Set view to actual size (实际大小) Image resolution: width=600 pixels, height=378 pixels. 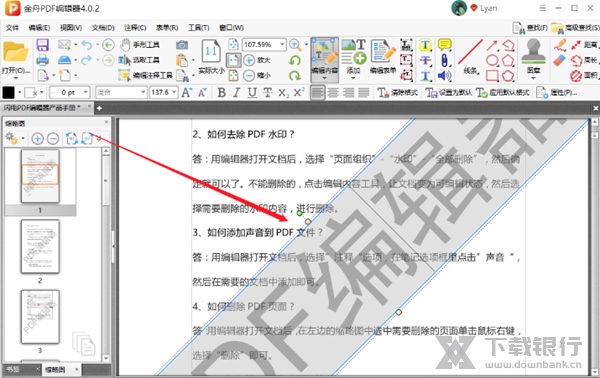pos(211,57)
